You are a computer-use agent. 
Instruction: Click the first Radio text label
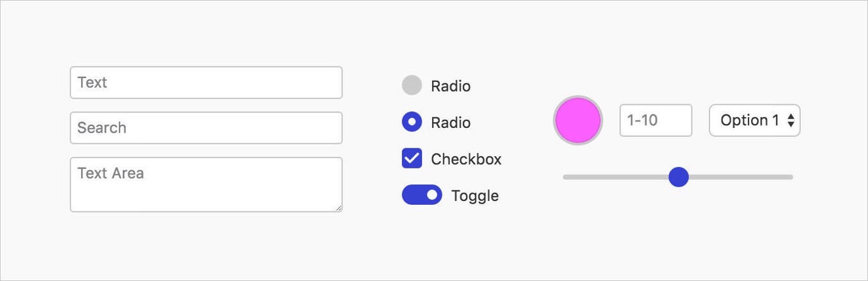pyautogui.click(x=451, y=86)
